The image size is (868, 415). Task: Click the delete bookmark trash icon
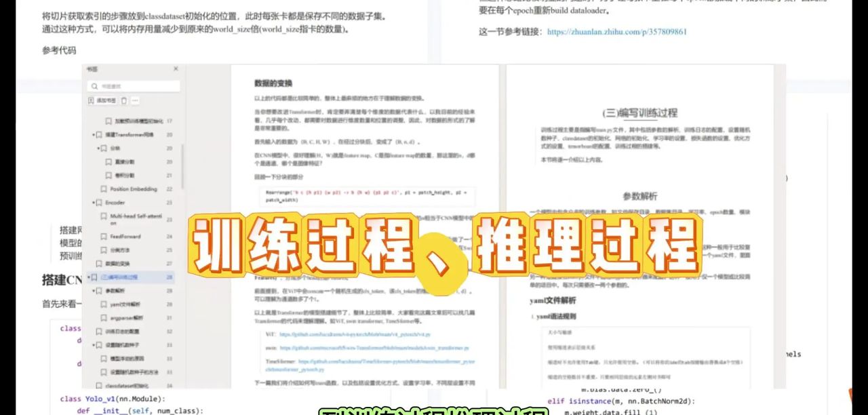pyautogui.click(x=124, y=100)
